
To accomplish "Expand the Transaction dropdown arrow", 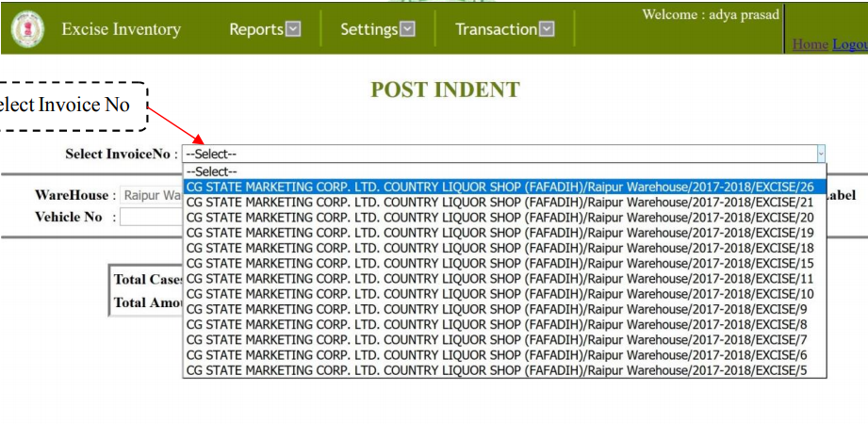I will 547,29.
